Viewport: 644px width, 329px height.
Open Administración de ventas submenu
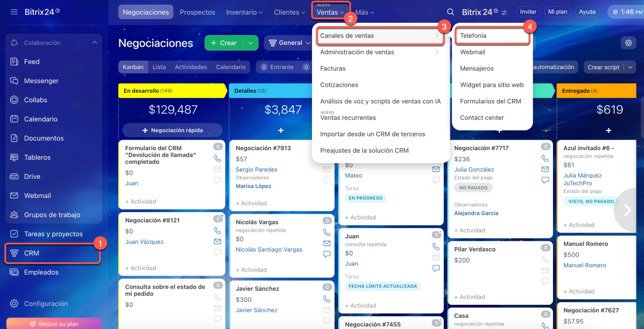380,52
